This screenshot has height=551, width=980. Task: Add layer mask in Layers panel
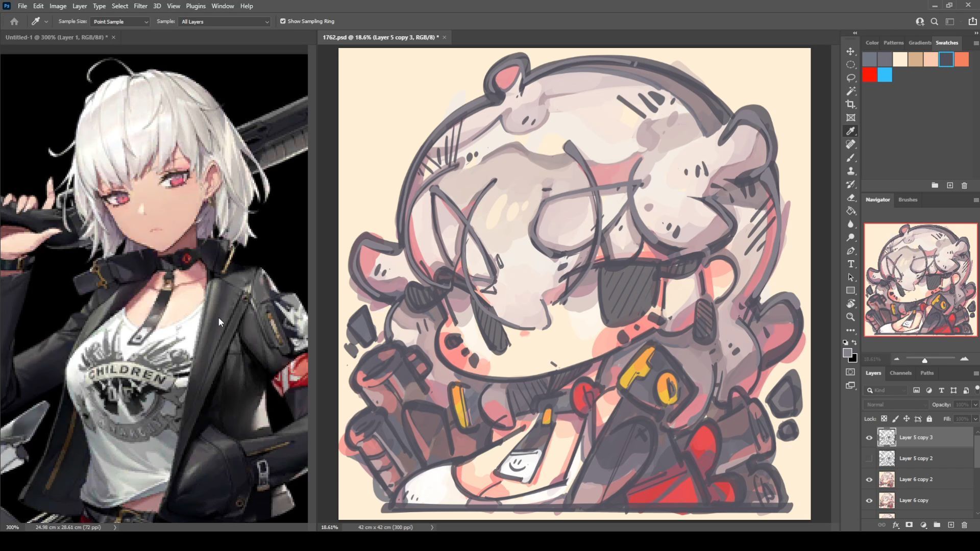909,525
